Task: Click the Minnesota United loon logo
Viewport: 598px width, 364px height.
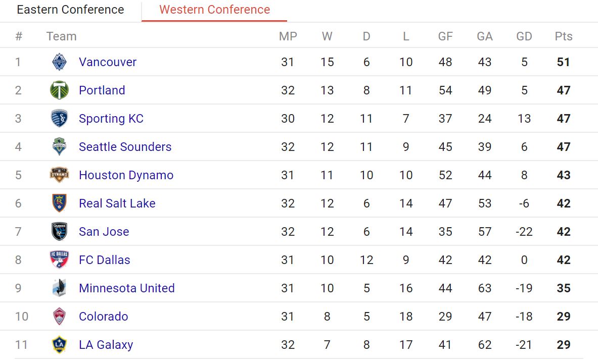Action: click(60, 288)
